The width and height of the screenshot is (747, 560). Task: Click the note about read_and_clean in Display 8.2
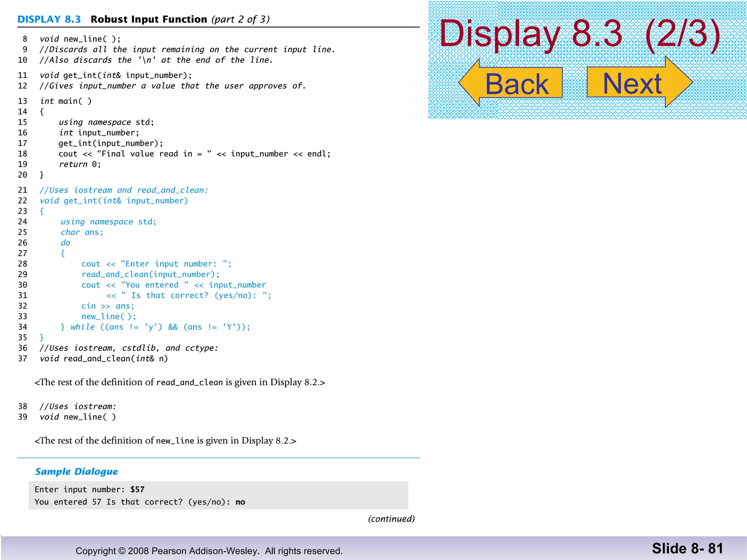(x=180, y=382)
